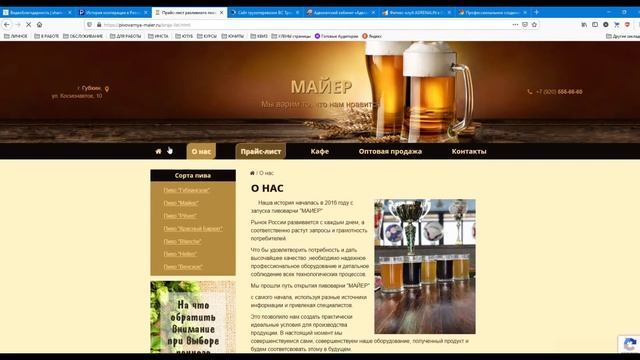The height and width of the screenshot is (360, 640).
Task: Open the 'Другие закладки' folder
Action: [x=623, y=36]
